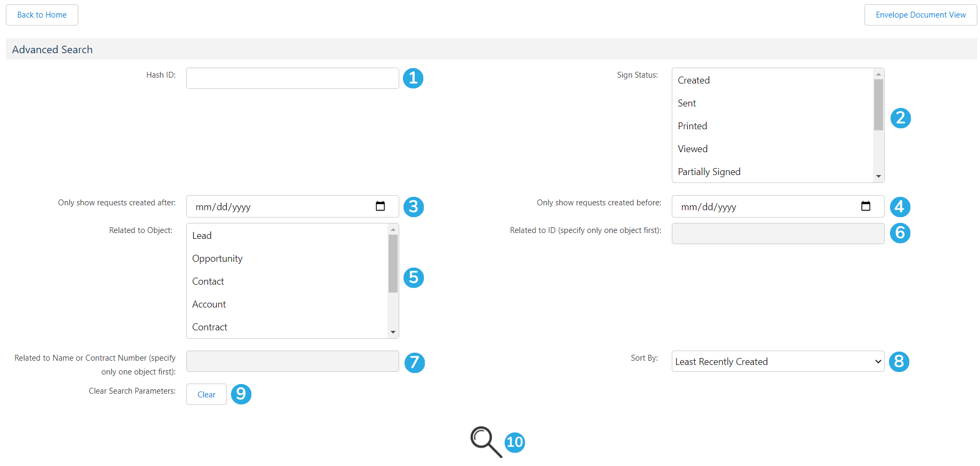Select Created in Sign Status list
Image resolution: width=980 pixels, height=466 pixels.
772,80
